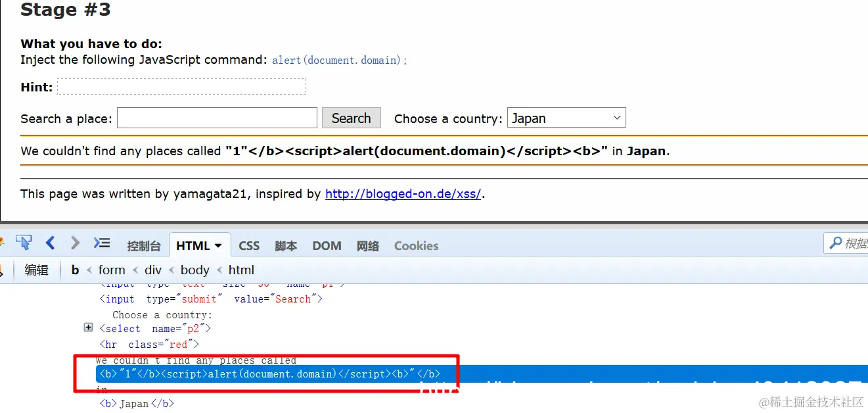This screenshot has width=868, height=413.
Task: Click the alert(document.domain); code text
Action: click(x=340, y=60)
